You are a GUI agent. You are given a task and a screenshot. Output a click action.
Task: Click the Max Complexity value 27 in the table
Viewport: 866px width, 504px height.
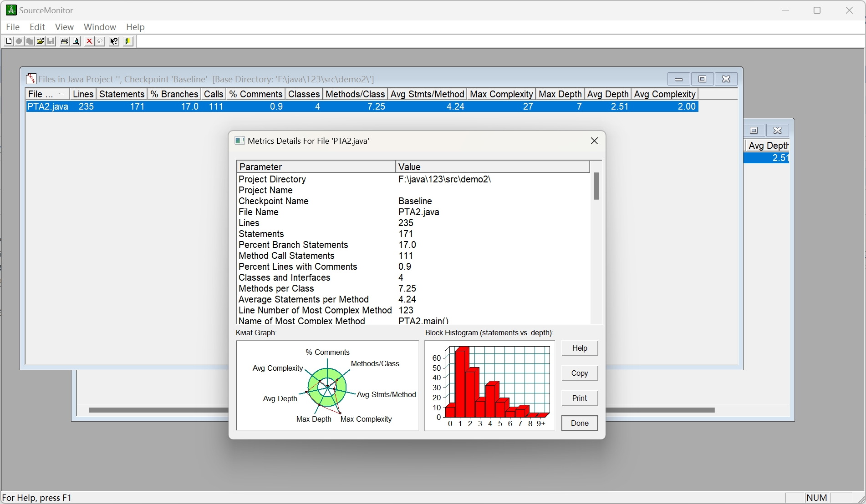[x=528, y=106]
